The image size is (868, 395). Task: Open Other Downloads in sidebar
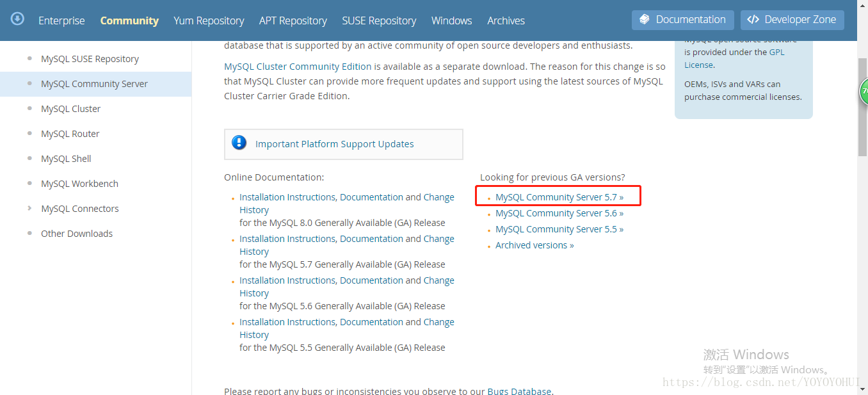coord(77,234)
